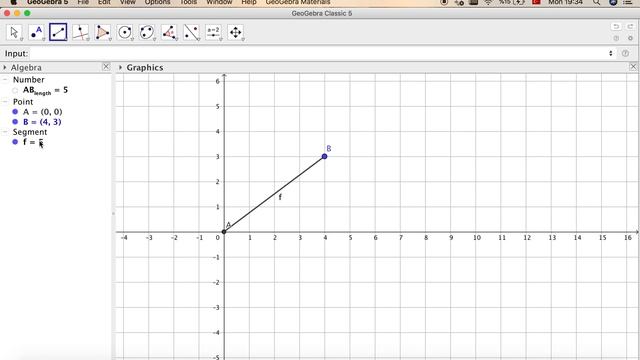Select the Ellipse conic tool
This screenshot has width=640, height=360.
(x=147, y=32)
